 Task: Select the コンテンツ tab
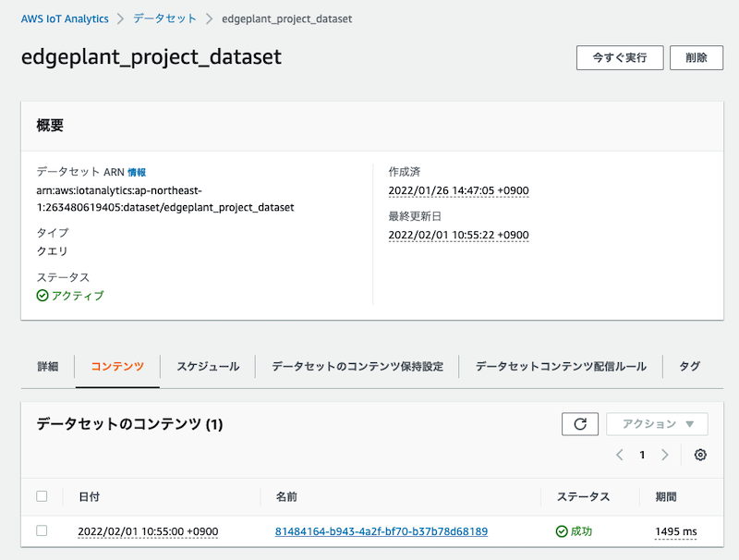tap(117, 366)
